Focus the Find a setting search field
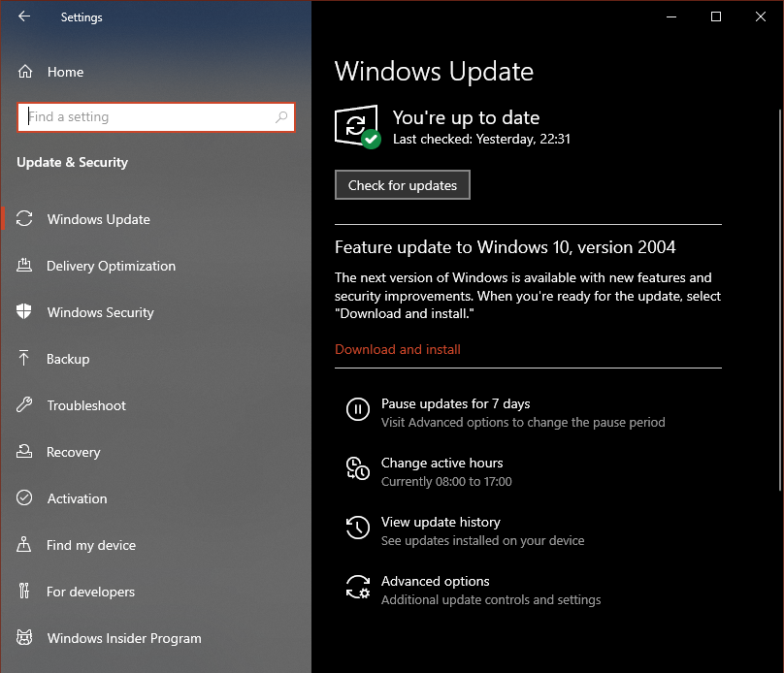The width and height of the screenshot is (784, 673). 155,117
